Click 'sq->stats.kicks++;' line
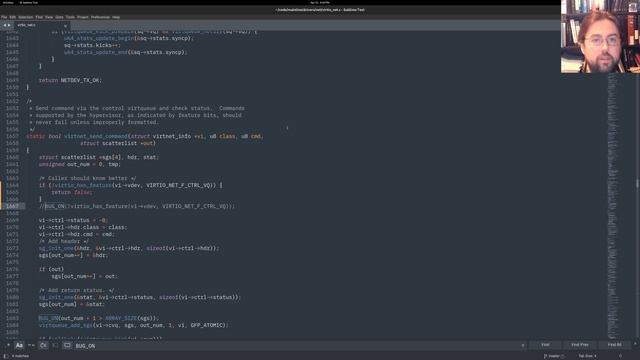 (x=92, y=45)
